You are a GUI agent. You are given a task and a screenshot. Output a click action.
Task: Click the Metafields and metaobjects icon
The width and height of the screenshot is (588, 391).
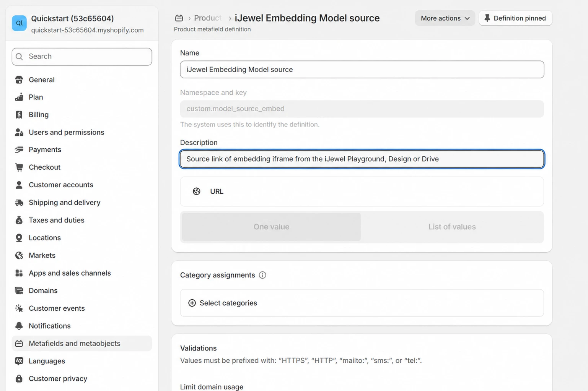tap(19, 343)
